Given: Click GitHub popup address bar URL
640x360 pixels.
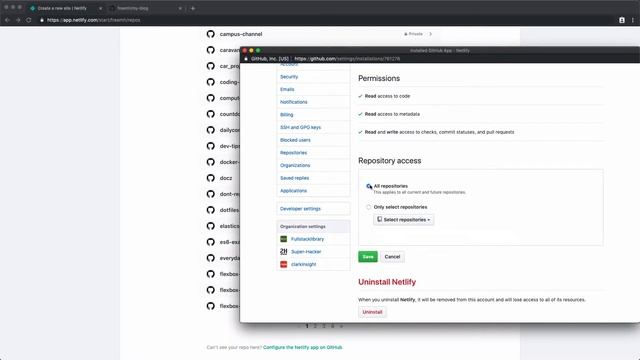Looking at the screenshot, I should pyautogui.click(x=347, y=59).
